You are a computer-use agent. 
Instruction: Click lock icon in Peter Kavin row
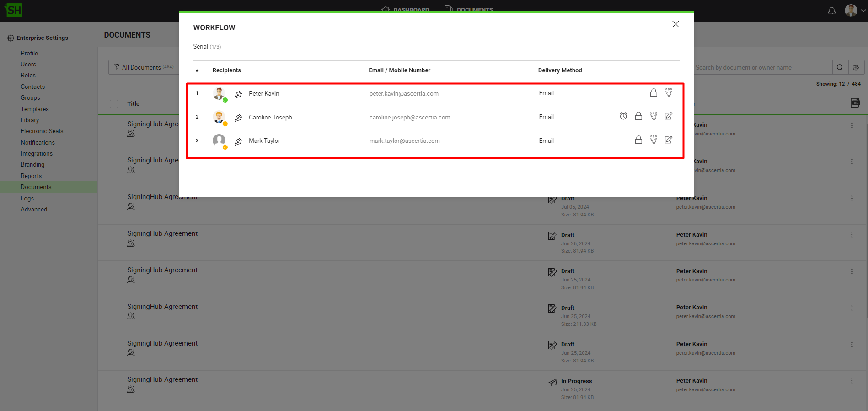(x=654, y=93)
